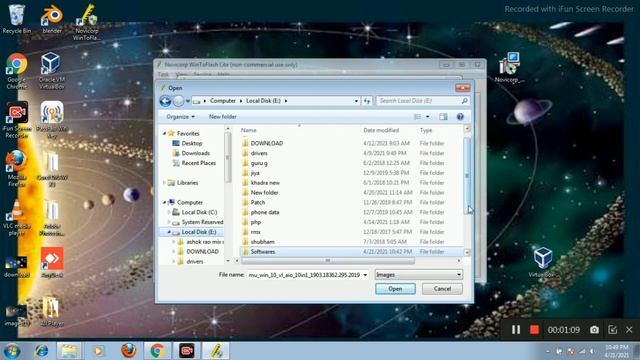Click the Help question mark icon

click(x=460, y=117)
